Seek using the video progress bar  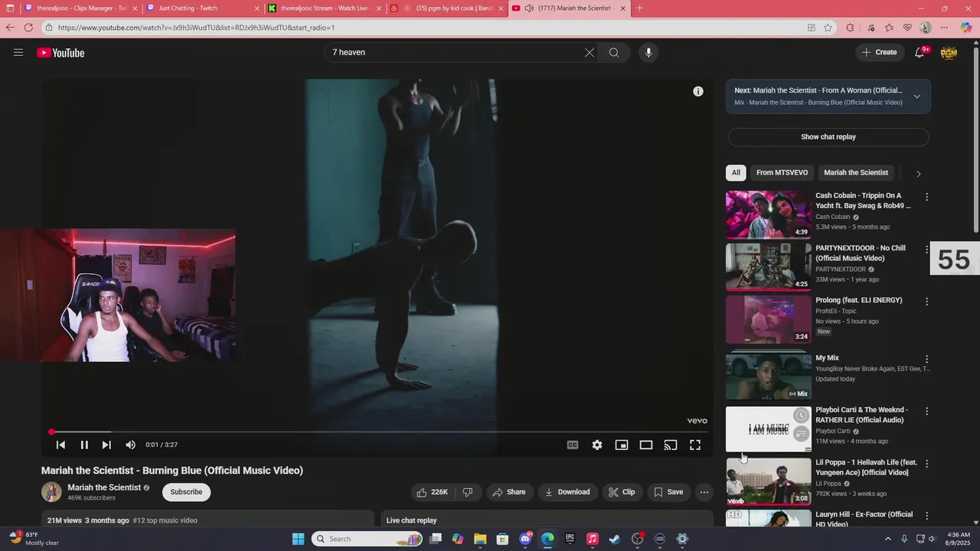tap(377, 432)
